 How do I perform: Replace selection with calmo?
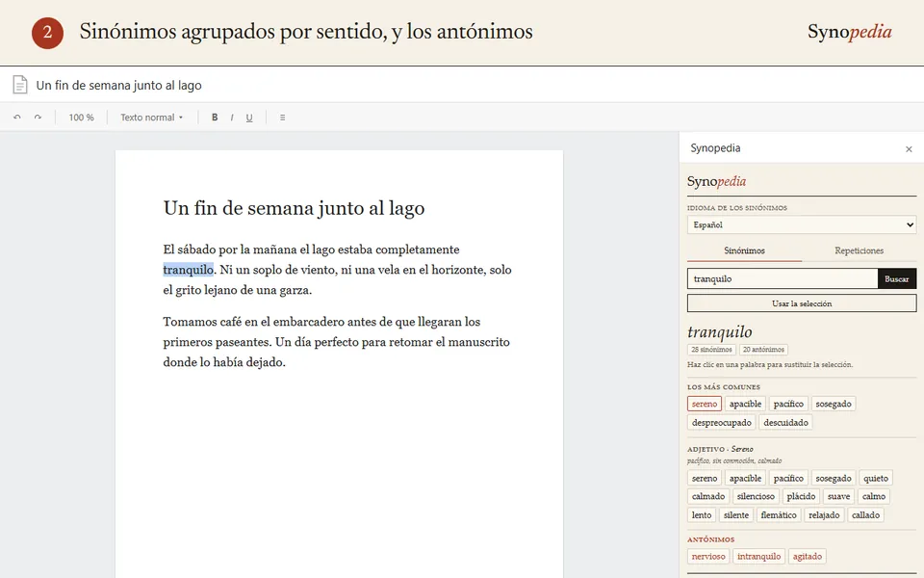(x=873, y=497)
